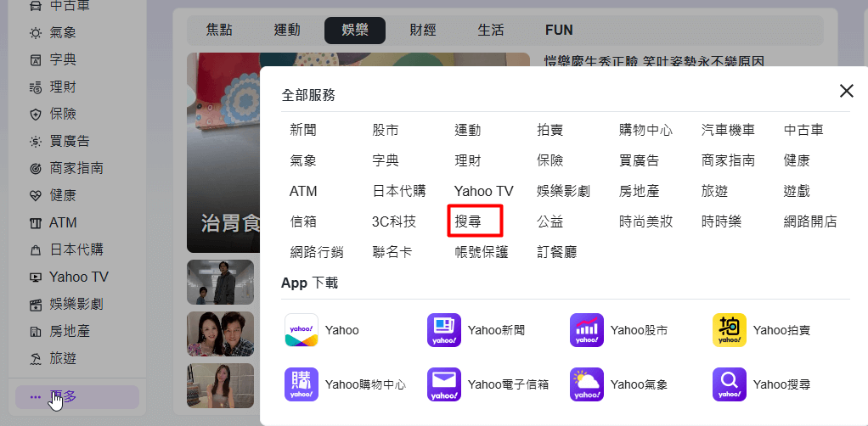Open the Yahoo拍賣 app icon
The image size is (868, 426).
[730, 330]
